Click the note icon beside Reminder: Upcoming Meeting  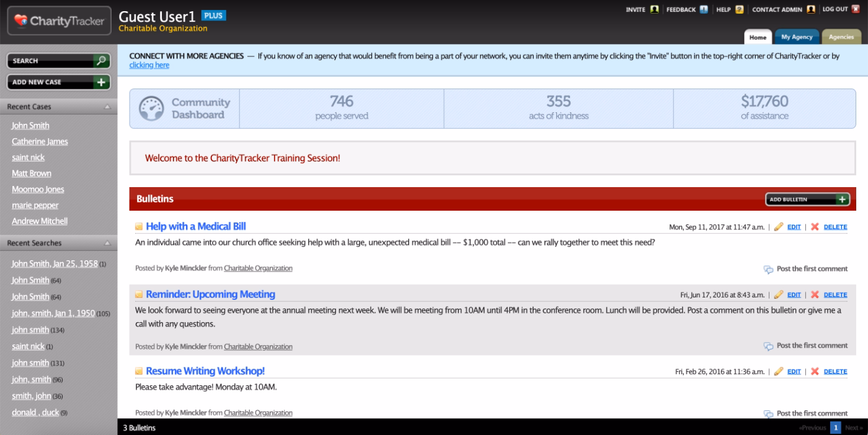pos(139,295)
